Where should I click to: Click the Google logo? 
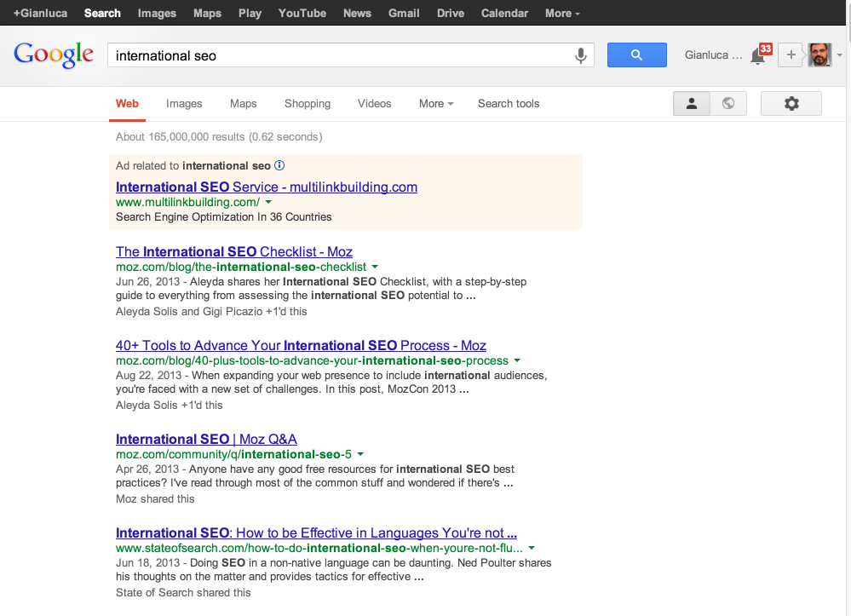(54, 55)
